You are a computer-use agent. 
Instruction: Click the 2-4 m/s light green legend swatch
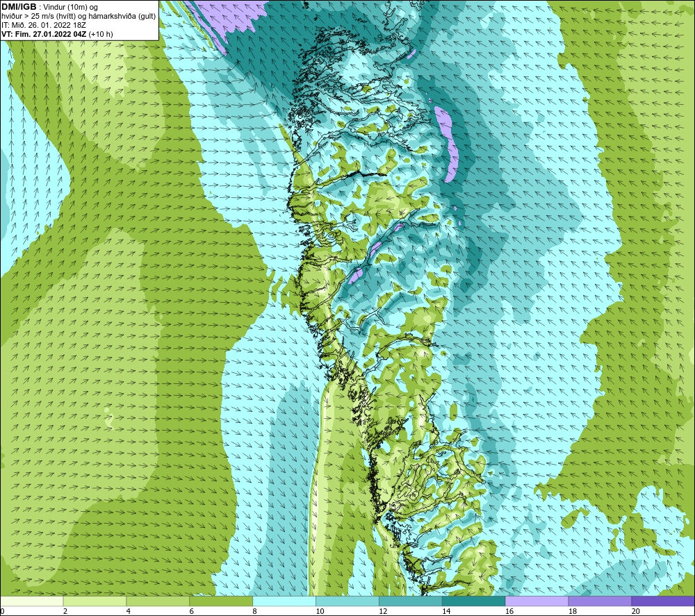pyautogui.click(x=95, y=601)
